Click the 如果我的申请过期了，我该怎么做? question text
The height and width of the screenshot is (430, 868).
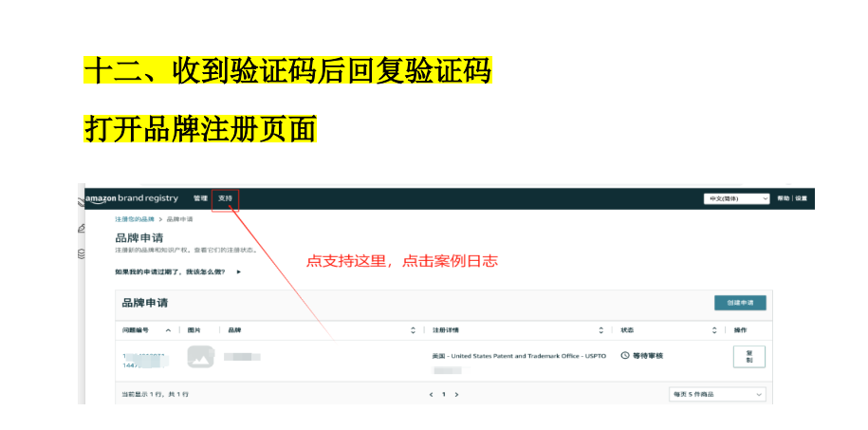[170, 272]
